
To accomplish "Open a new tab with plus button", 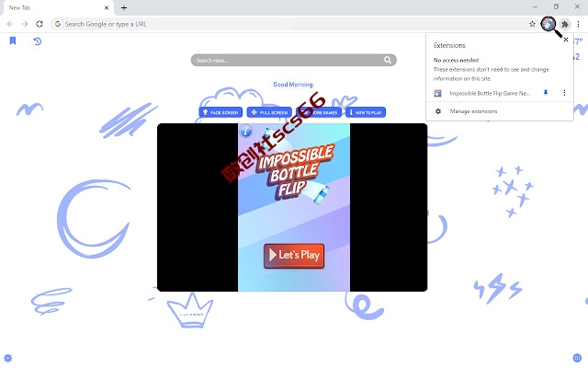I will [124, 7].
